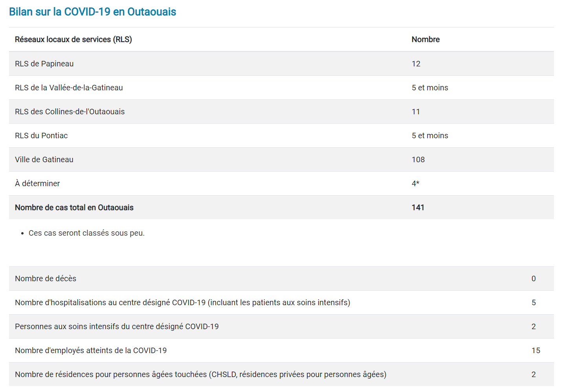Viewport: 561px width, 392px height.
Task: Click the value 2 for résidences touchées
Action: (533, 374)
